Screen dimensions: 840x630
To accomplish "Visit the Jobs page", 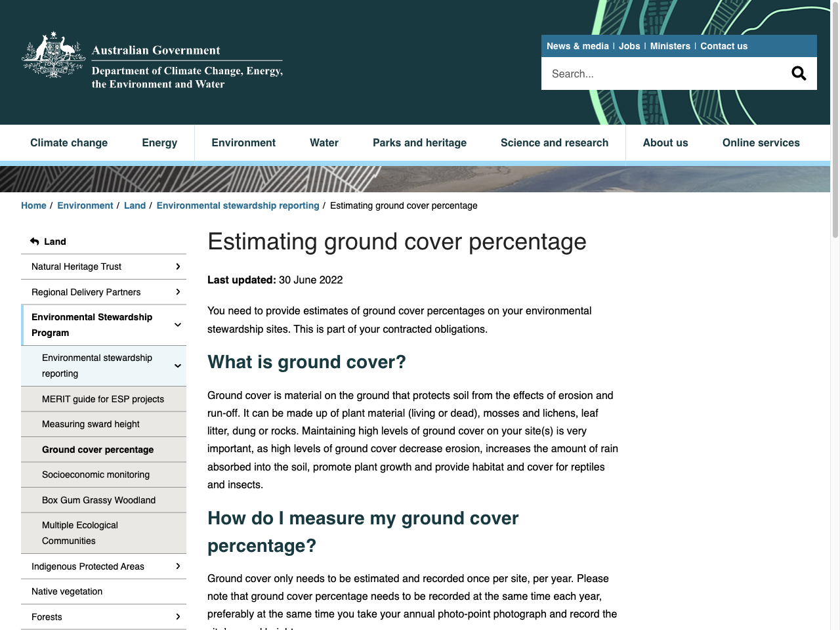I will pyautogui.click(x=629, y=46).
